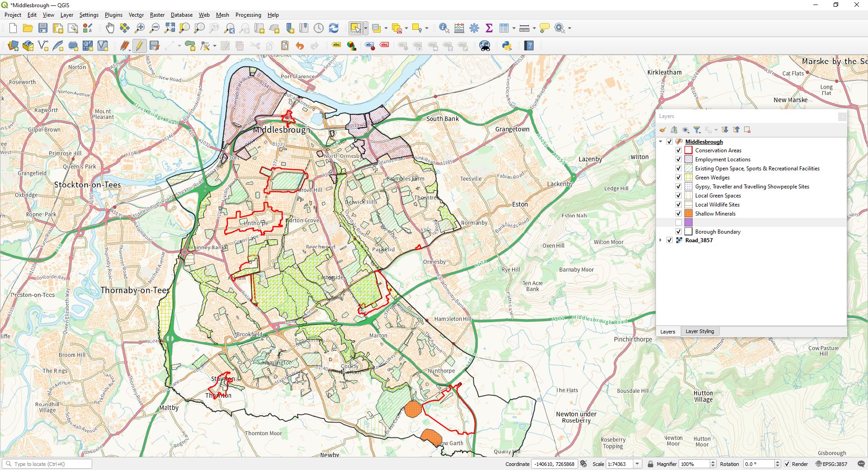
Task: Click the EPSG:3857 CRS button
Action: coord(831,464)
